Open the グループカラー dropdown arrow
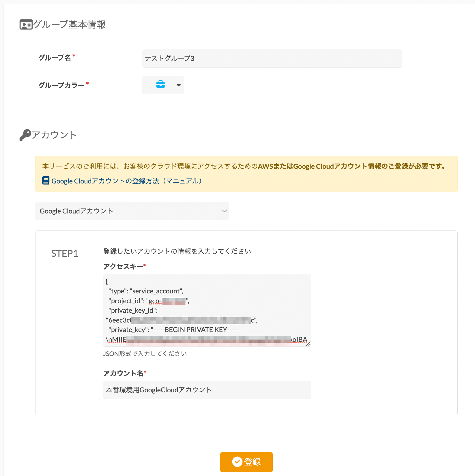 (179, 85)
